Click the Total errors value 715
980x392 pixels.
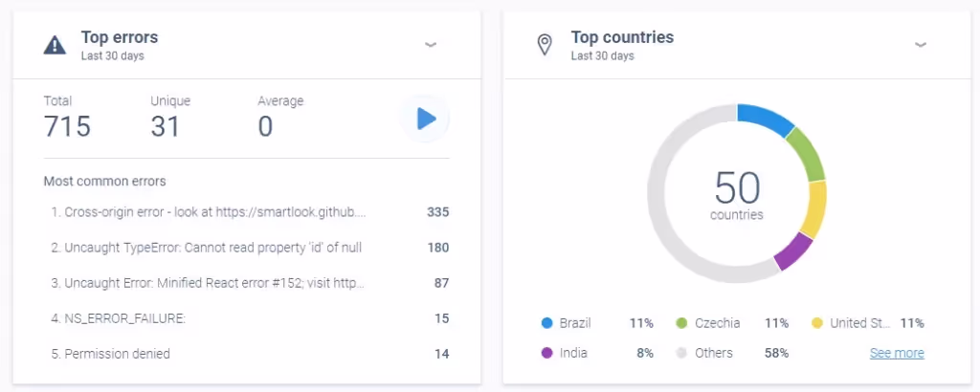coord(68,127)
